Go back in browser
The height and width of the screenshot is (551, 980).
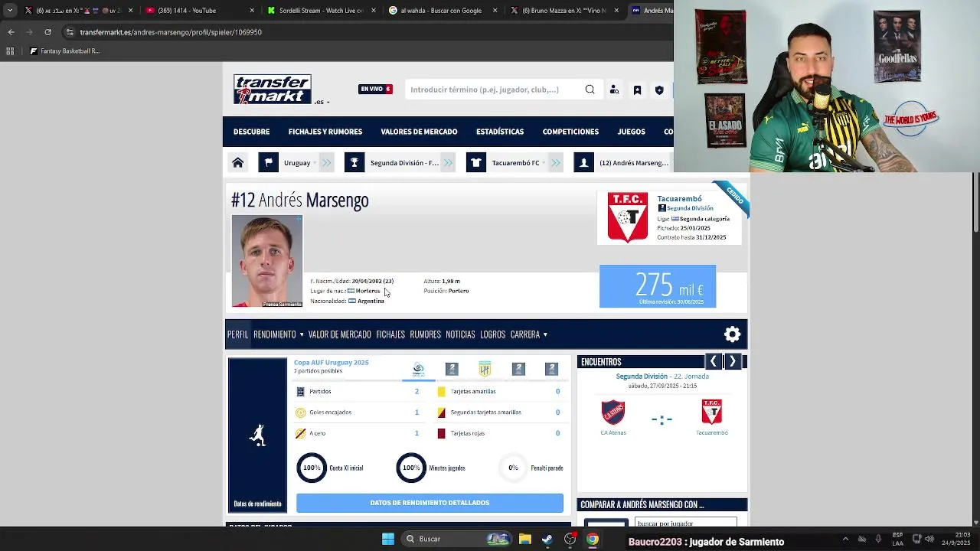11,32
